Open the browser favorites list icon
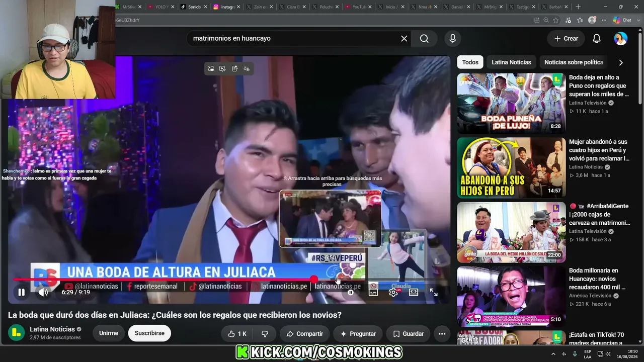Viewport: 644px width, 362px height. 580,20
